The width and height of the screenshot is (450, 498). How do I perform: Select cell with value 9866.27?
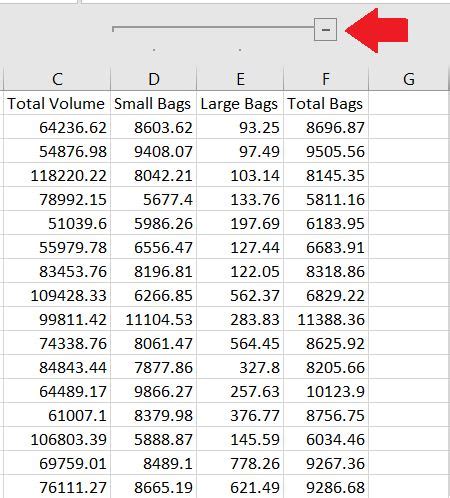pyautogui.click(x=154, y=391)
